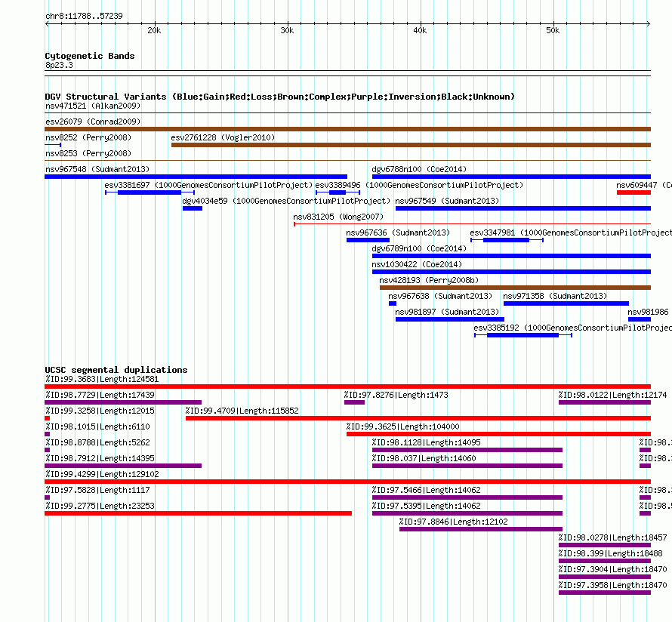
Task: Open the UCSC segmental duplications track heading
Action: coord(116,370)
